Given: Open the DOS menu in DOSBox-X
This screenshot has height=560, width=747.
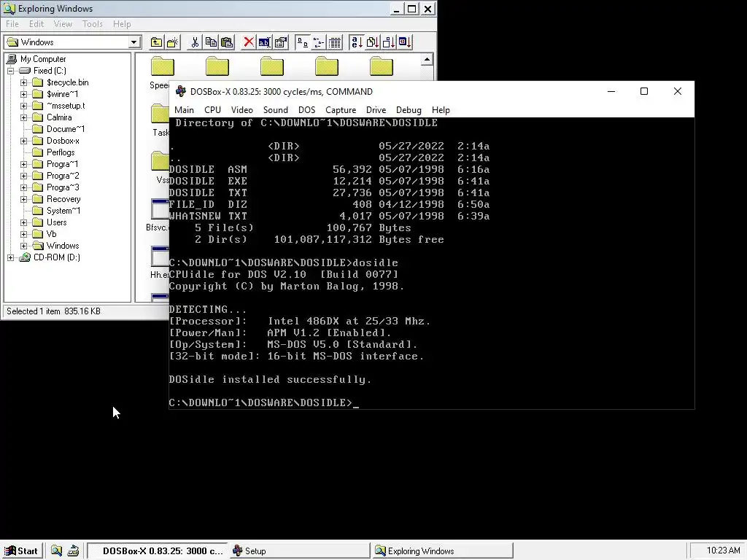Looking at the screenshot, I should [307, 110].
